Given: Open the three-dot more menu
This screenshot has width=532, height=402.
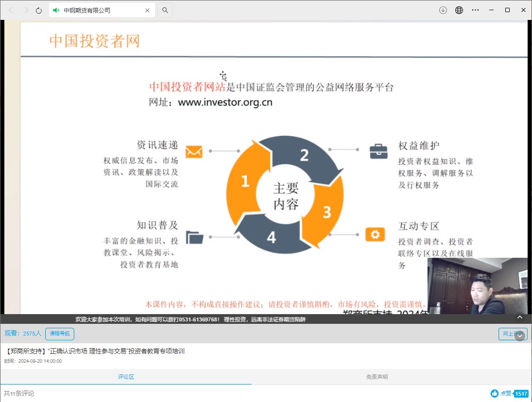Looking at the screenshot, I should [x=475, y=10].
